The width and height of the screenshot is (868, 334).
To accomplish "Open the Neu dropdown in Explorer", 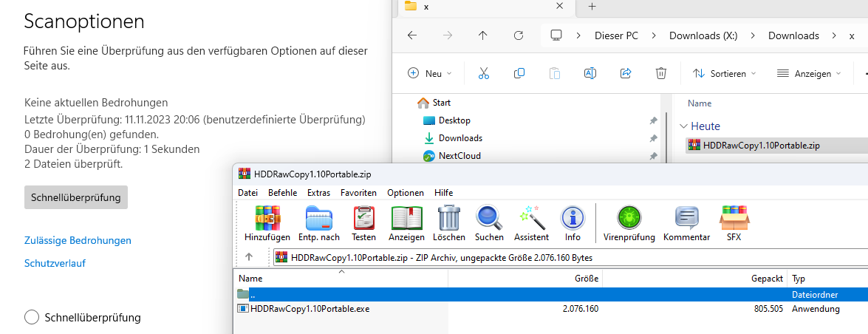I will point(430,73).
